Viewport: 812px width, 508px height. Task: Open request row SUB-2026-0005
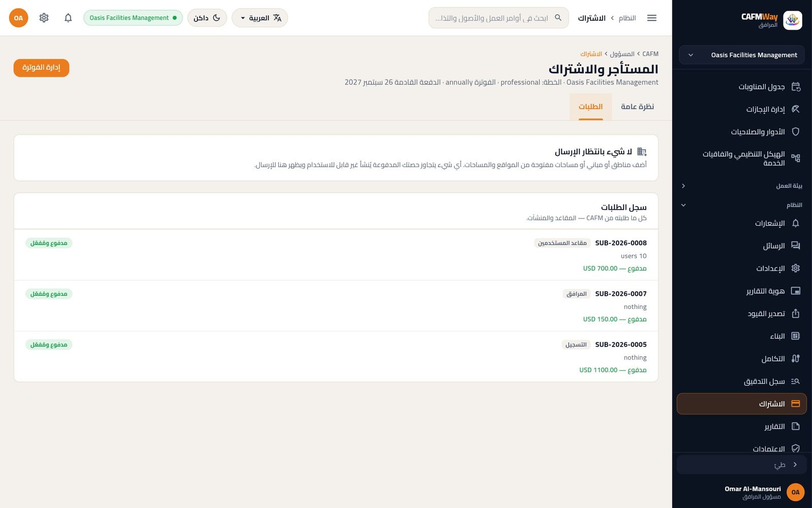click(336, 357)
